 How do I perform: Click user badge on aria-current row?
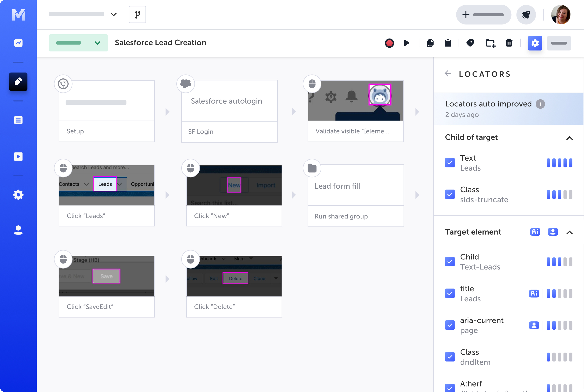click(534, 325)
